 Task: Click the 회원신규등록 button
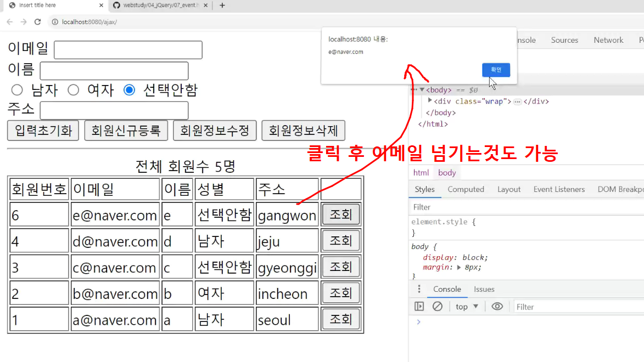pos(126,131)
